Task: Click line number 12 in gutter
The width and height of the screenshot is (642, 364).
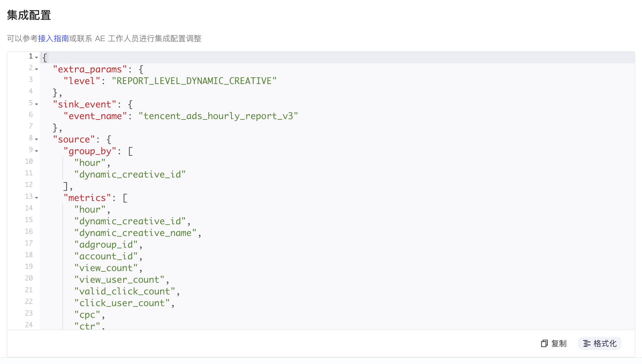Action: tap(29, 185)
